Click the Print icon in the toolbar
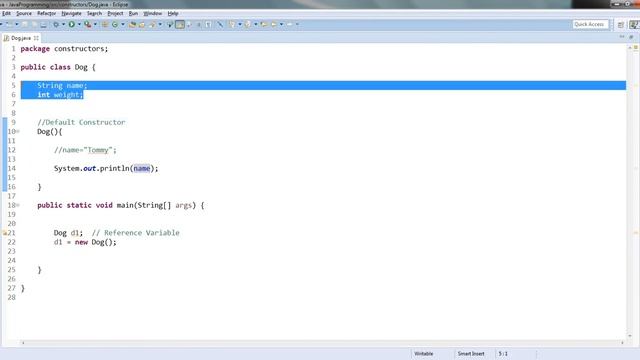640x360 pixels. (x=43, y=24)
